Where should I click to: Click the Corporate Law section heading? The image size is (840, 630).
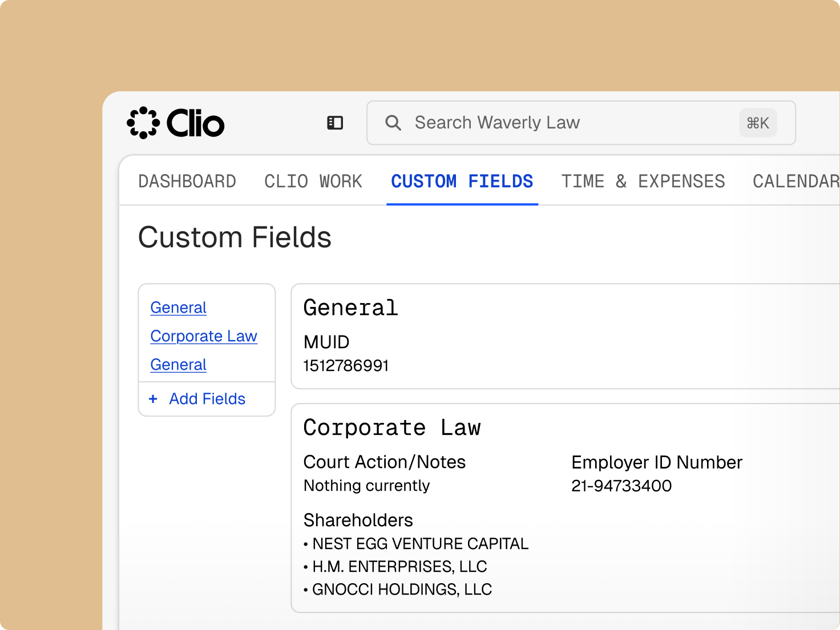tap(392, 427)
